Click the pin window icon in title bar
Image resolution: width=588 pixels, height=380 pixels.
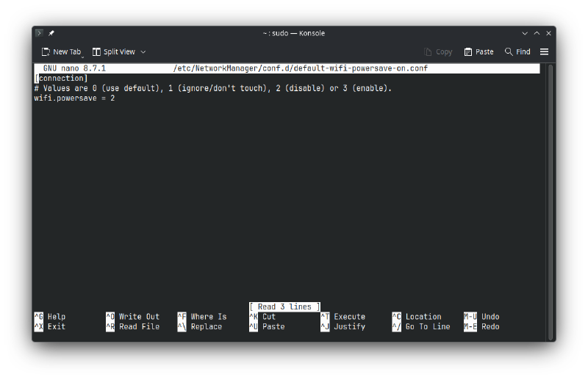coord(51,33)
